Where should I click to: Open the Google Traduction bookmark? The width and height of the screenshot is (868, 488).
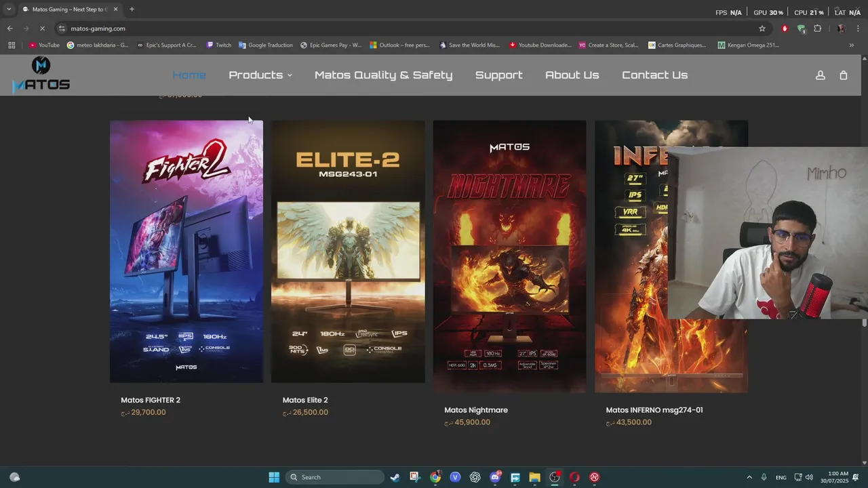(265, 45)
